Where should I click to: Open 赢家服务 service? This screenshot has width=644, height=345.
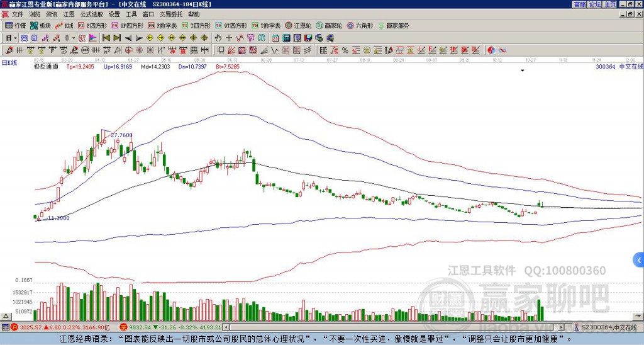pyautogui.click(x=394, y=25)
